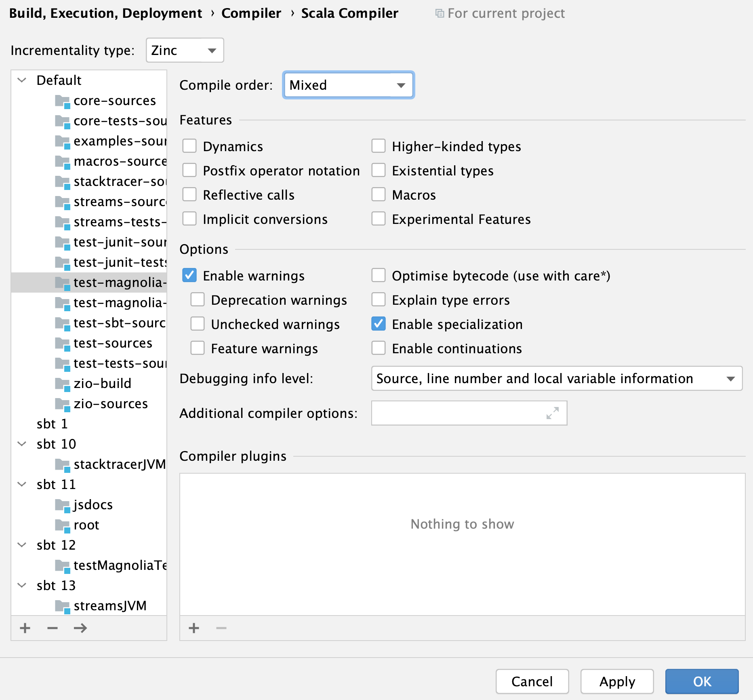Click the Build, Execution, Deployment breadcrumb
Image resolution: width=753 pixels, height=700 pixels.
point(106,13)
